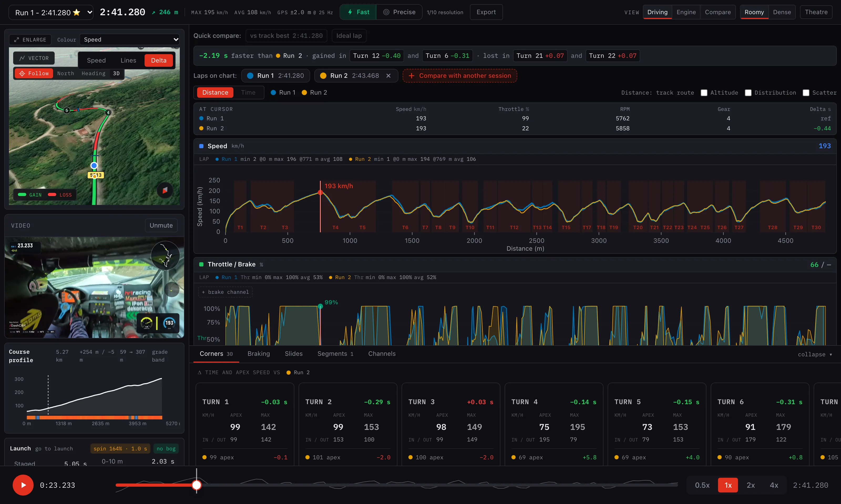Switch chart axis to Time
This screenshot has height=504, width=841.
pos(248,92)
